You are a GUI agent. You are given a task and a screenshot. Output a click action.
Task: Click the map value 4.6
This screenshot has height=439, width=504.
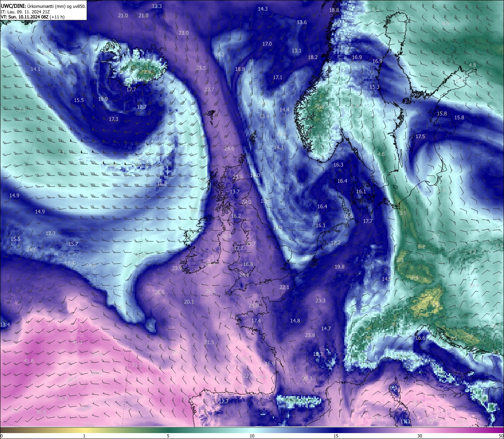tap(381, 154)
